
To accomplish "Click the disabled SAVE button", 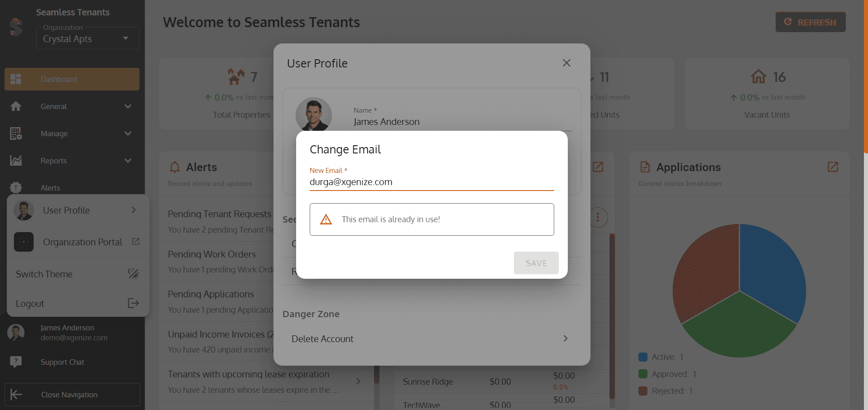I will [536, 263].
